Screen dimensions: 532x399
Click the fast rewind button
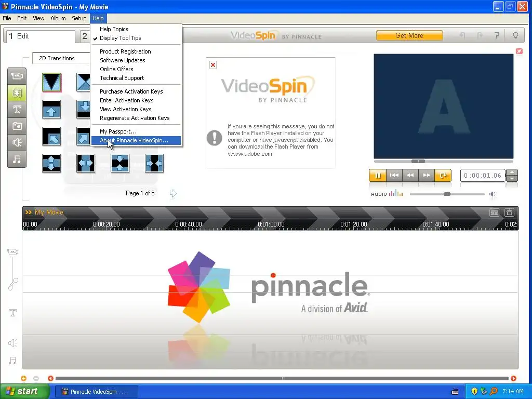click(x=410, y=176)
